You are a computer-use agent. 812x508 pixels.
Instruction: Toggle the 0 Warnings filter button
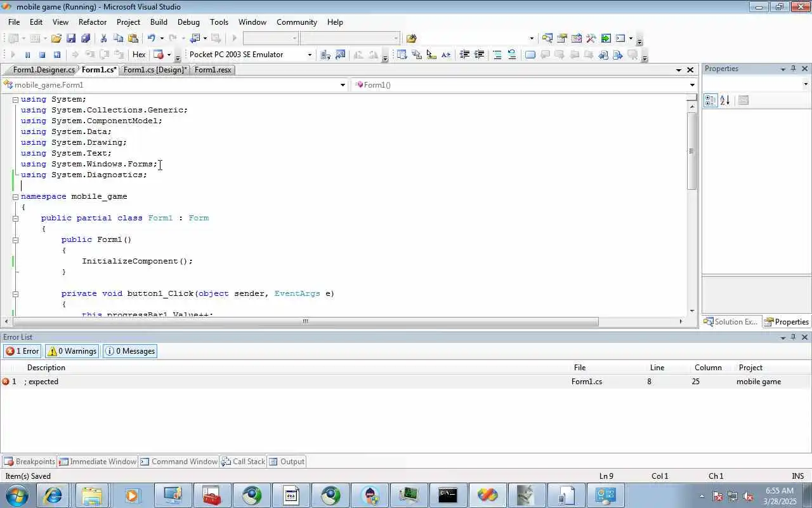click(72, 351)
